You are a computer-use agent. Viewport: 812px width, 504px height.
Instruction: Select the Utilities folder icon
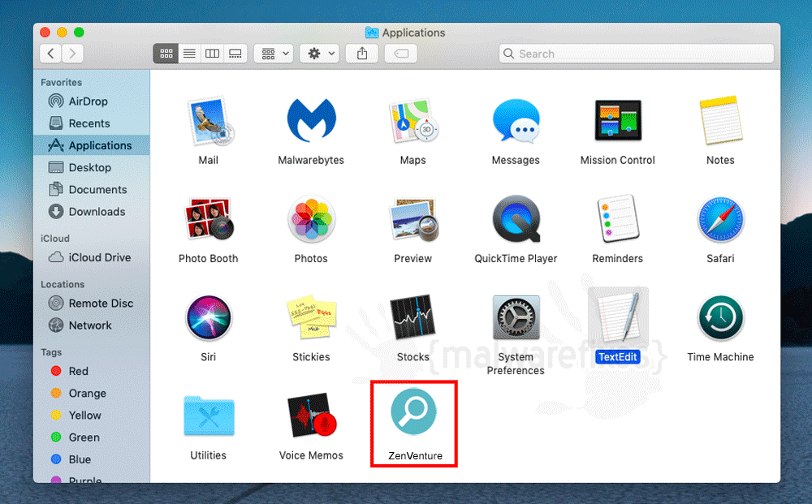[x=209, y=416]
